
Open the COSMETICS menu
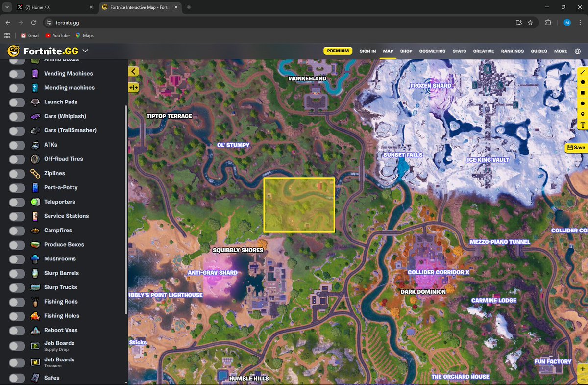pos(432,51)
